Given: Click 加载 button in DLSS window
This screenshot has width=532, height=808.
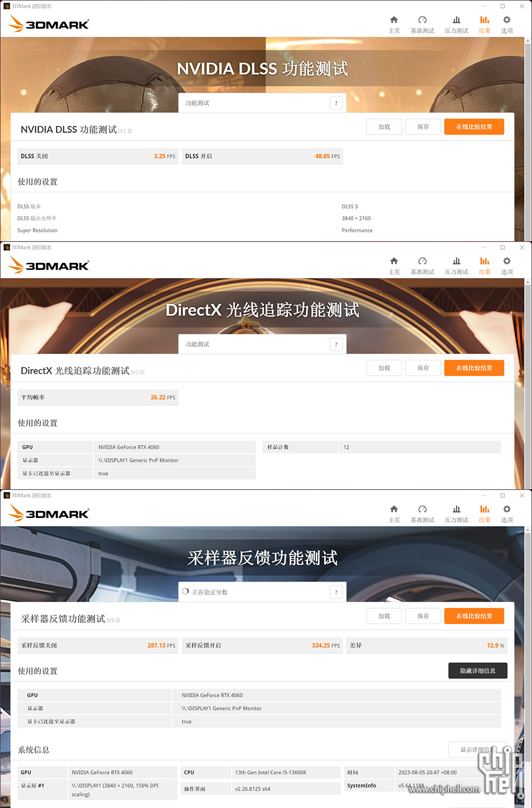Looking at the screenshot, I should (x=384, y=127).
